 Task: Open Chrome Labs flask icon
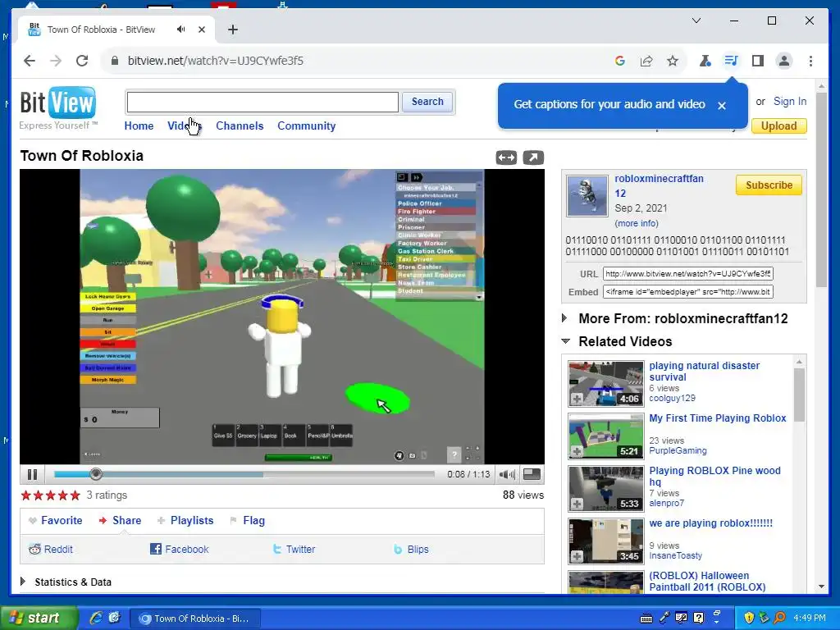tap(705, 61)
